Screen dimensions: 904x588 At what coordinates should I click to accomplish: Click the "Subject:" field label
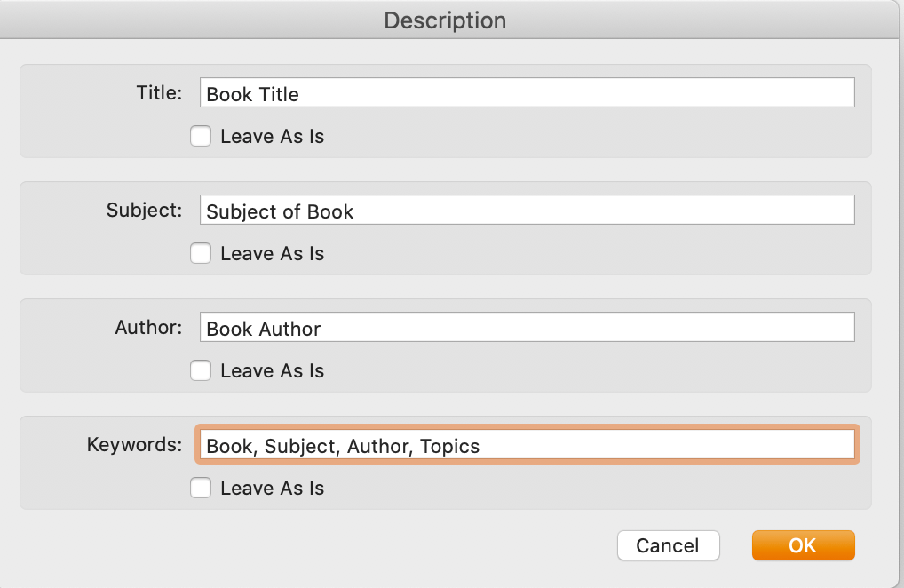click(x=144, y=211)
